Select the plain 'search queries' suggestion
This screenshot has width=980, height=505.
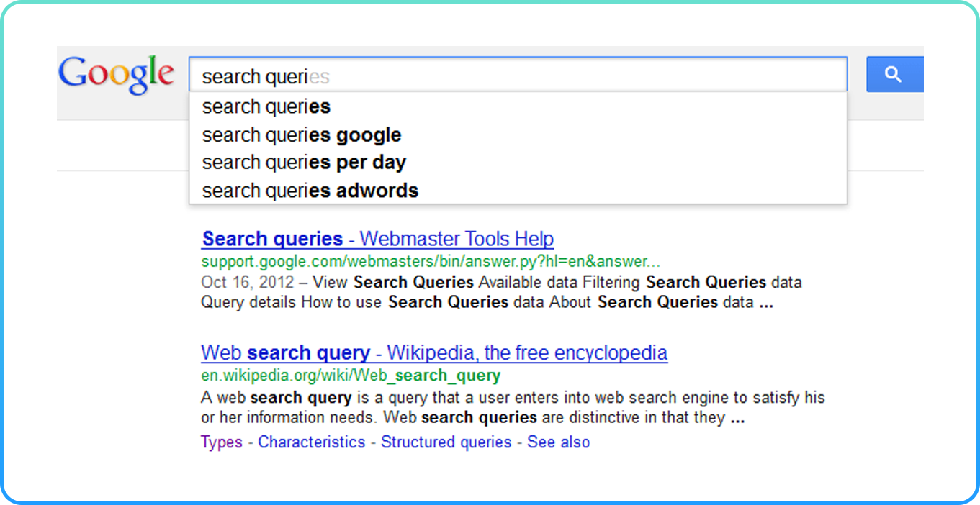pos(266,106)
